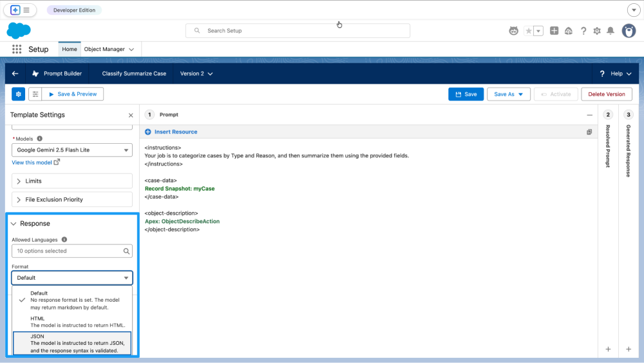644x363 pixels.
Task: Open the Version 2 dropdown
Action: coord(196,74)
